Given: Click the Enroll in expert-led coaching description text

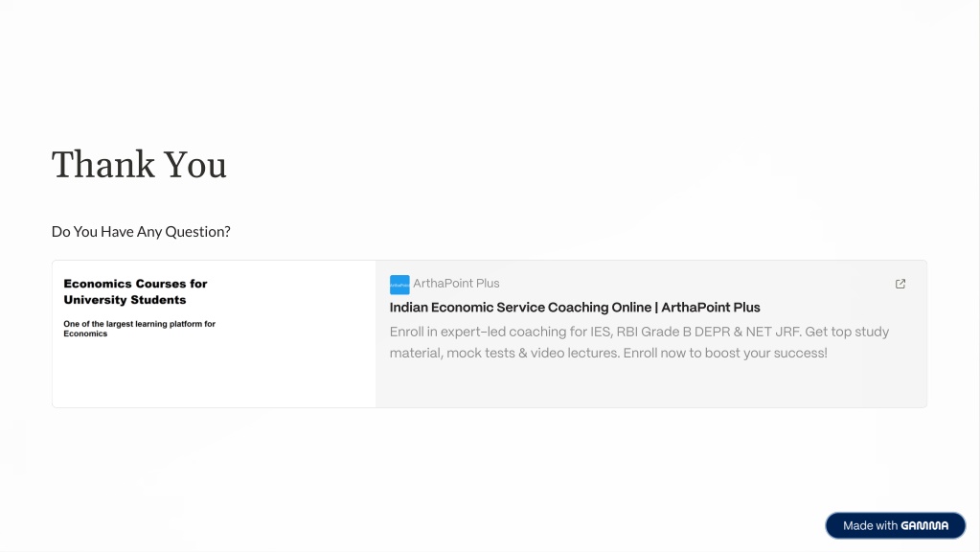Looking at the screenshot, I should (x=639, y=342).
